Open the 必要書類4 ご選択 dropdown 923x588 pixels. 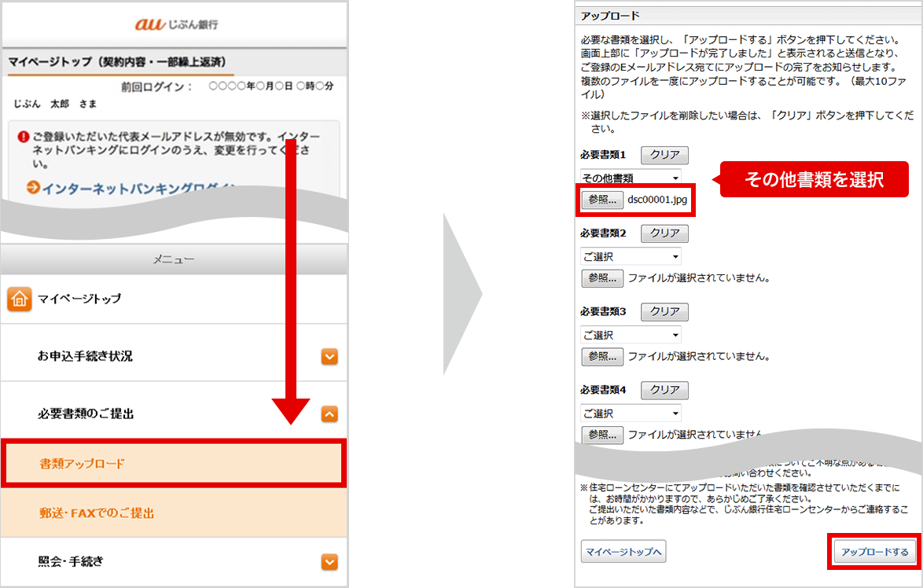pyautogui.click(x=631, y=413)
